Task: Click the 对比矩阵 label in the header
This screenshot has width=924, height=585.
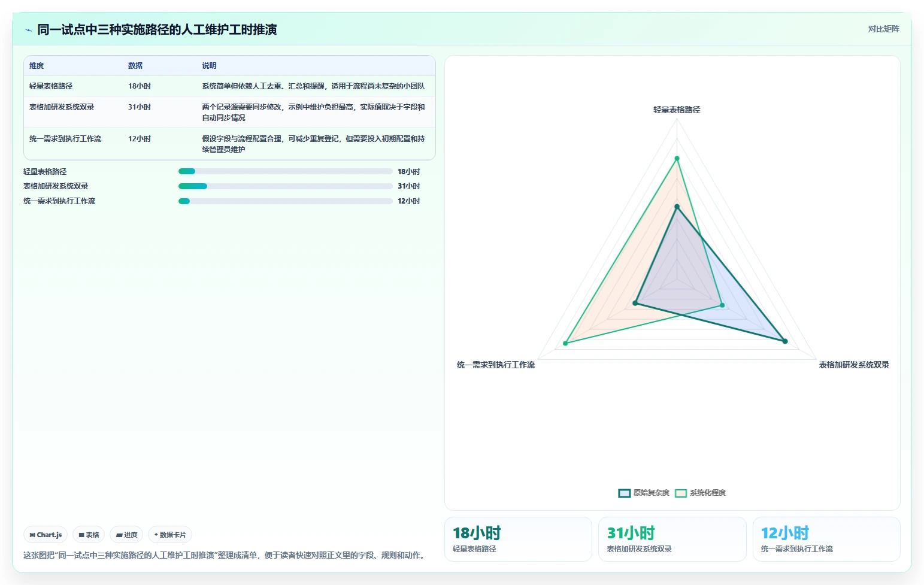Action: coord(883,29)
